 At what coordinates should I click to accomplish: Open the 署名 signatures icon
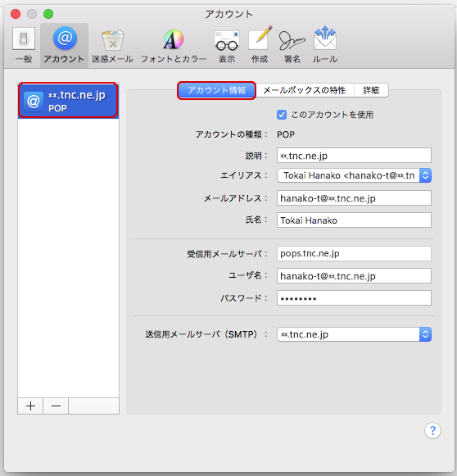click(x=292, y=44)
